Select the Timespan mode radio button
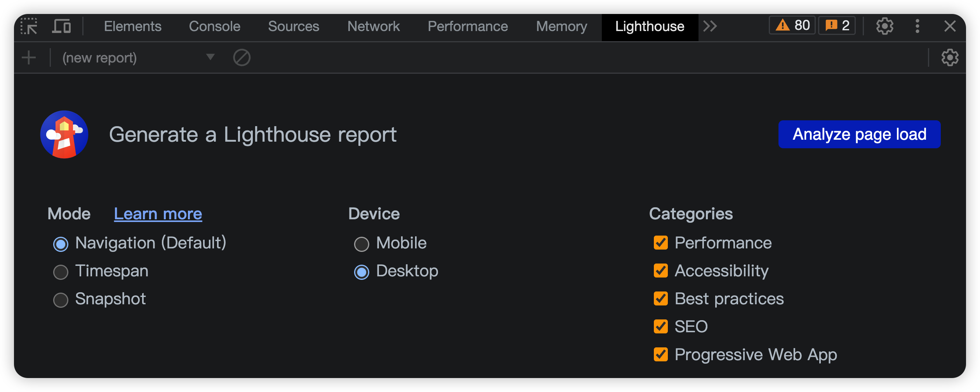 coord(61,272)
